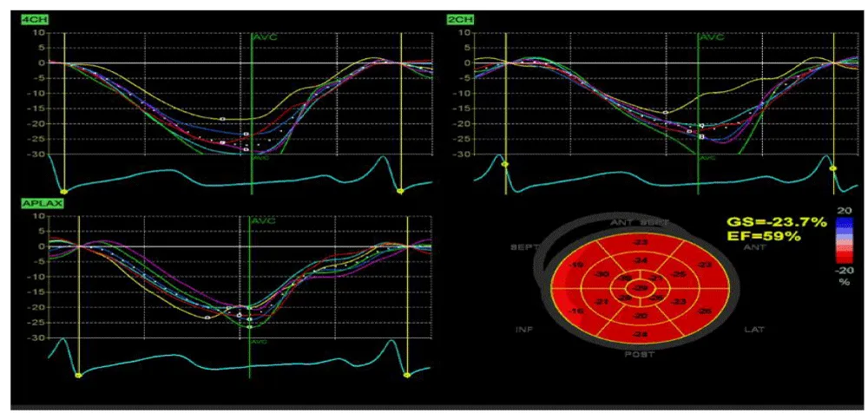
Task: Select the 4CH view label
Action: click(32, 17)
